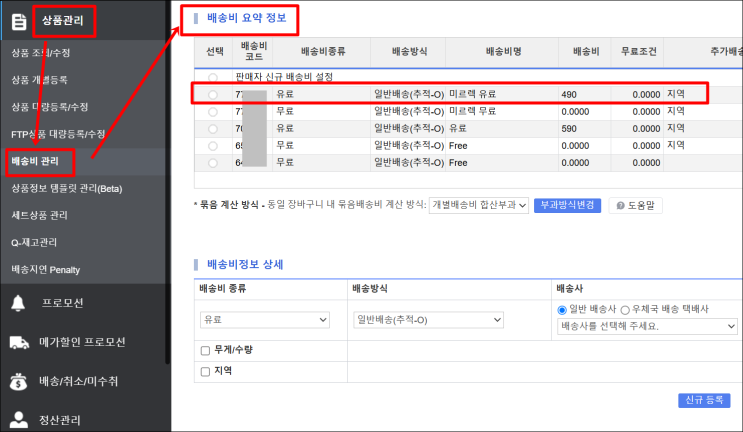Open 세트상품 관리 menu item
The image size is (743, 432).
click(x=39, y=215)
